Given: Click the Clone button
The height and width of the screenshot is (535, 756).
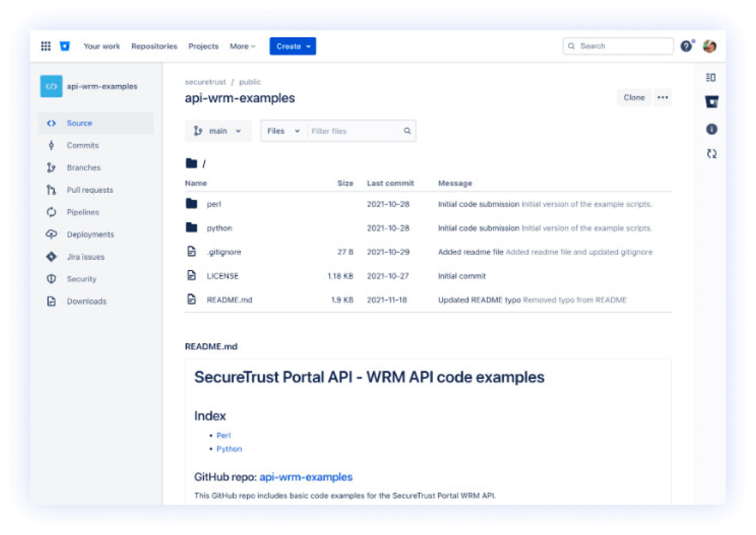Looking at the screenshot, I should click(x=634, y=97).
